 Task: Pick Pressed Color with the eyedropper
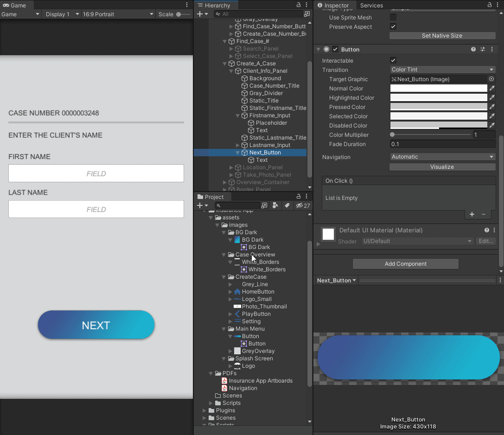click(492, 107)
